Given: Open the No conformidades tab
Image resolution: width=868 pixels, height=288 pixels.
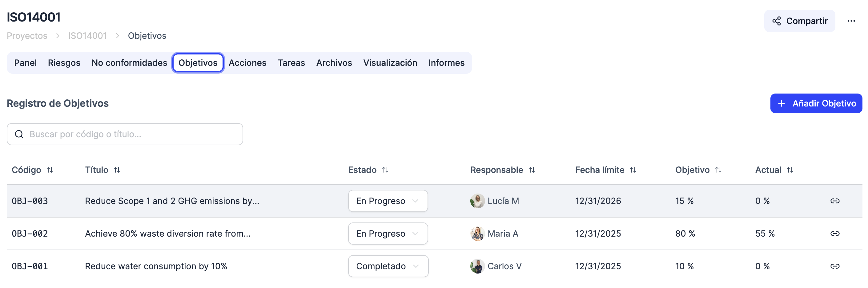Looking at the screenshot, I should pyautogui.click(x=129, y=63).
